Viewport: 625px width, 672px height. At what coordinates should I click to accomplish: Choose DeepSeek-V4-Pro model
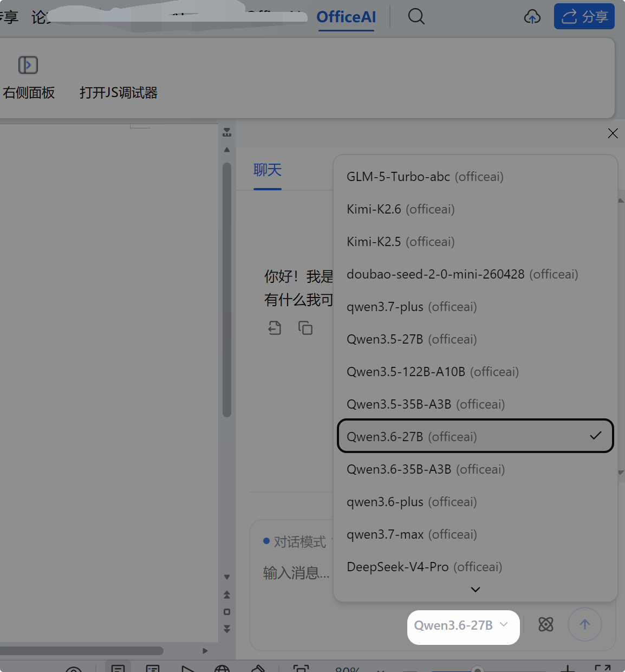[x=476, y=567]
